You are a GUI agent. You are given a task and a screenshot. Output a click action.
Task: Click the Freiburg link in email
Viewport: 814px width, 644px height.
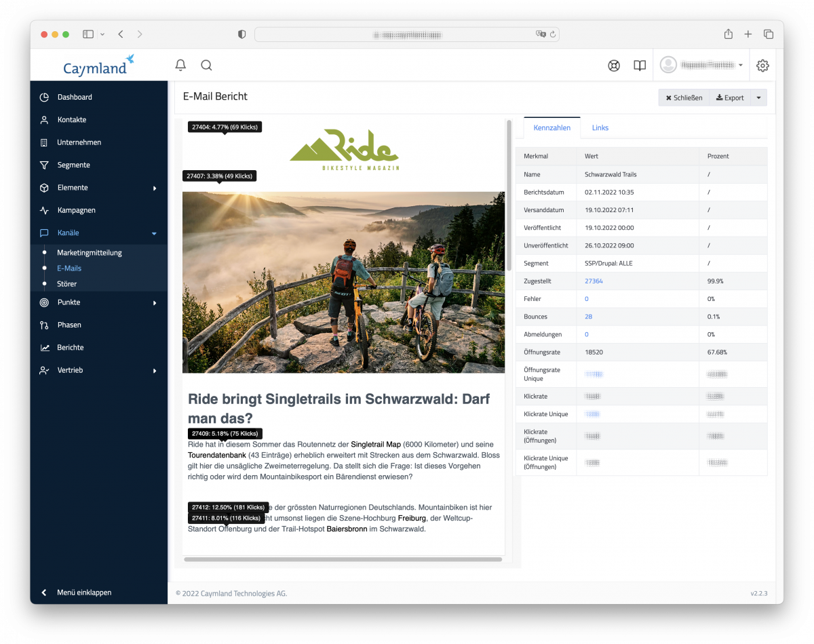point(412,518)
